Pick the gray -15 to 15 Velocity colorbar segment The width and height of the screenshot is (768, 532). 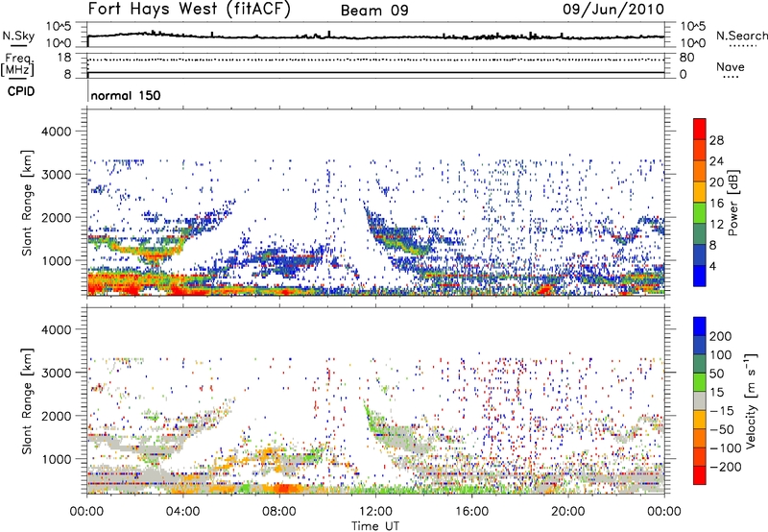tap(700, 401)
